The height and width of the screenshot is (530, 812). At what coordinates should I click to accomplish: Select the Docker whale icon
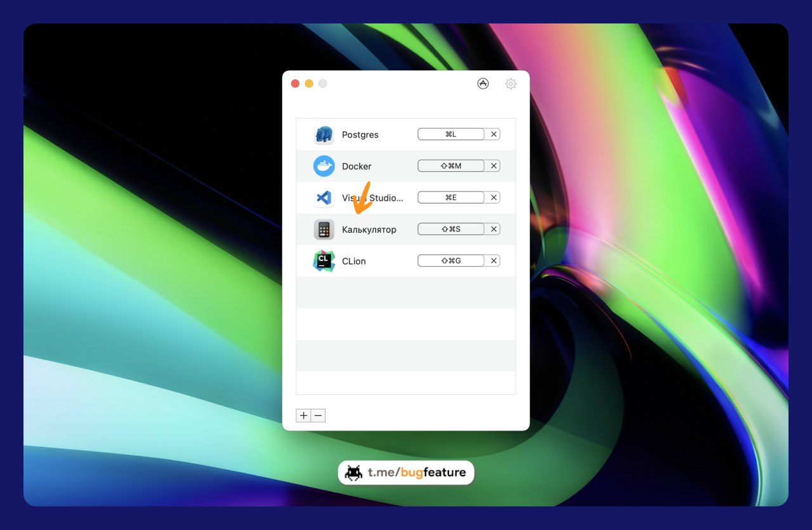(324, 166)
